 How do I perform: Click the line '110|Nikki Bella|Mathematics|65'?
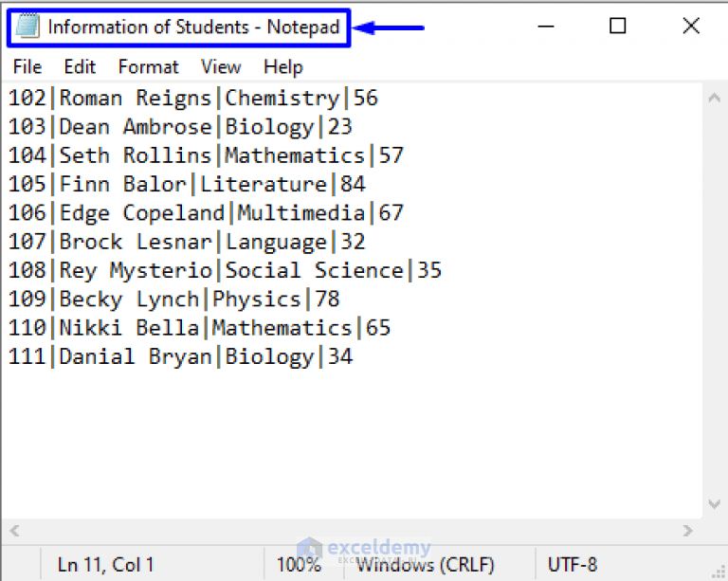pyautogui.click(x=200, y=328)
